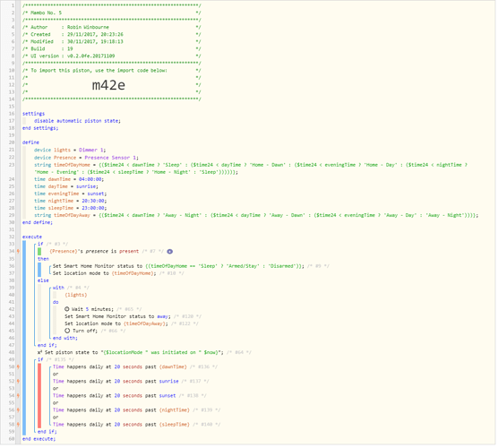Select 'device Presence = Presence Sensor 1;' line
Screen dimensions: 498x448
point(86,159)
